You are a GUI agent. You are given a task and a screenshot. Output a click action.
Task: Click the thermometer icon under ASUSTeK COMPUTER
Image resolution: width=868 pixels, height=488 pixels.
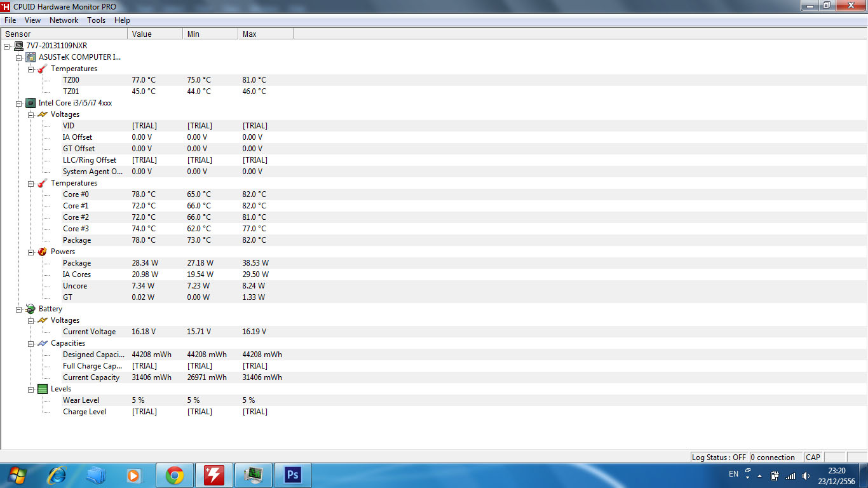43,69
